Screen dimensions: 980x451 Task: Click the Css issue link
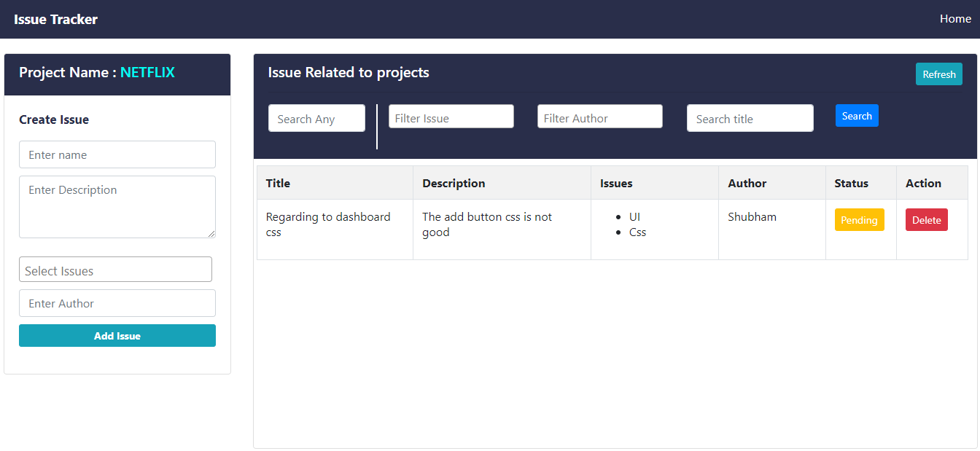pos(637,232)
